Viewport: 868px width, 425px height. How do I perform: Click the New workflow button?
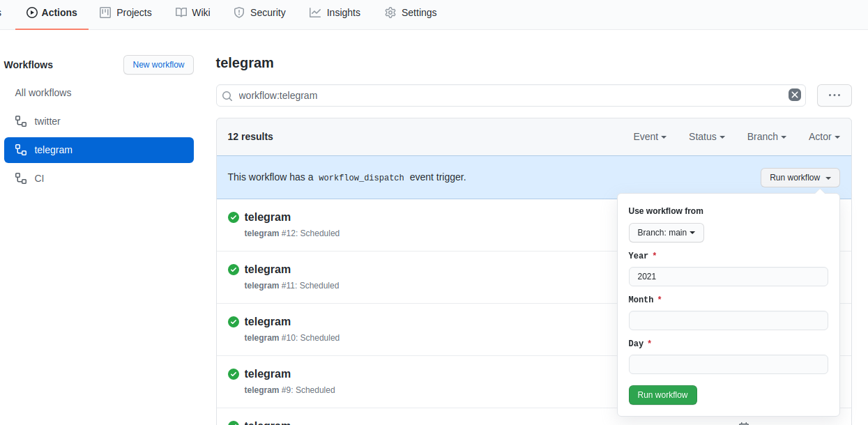158,65
